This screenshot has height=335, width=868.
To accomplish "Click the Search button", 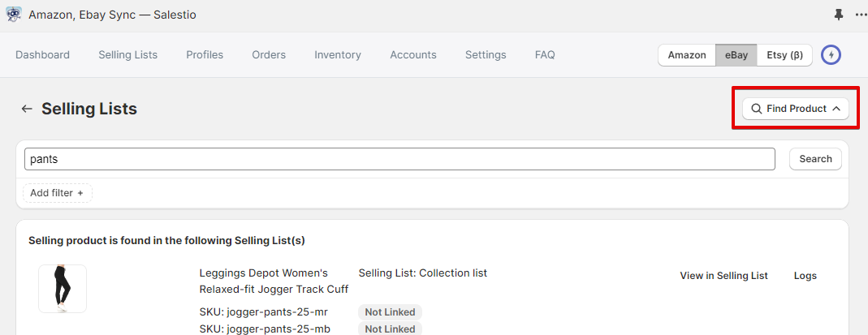I will click(815, 159).
